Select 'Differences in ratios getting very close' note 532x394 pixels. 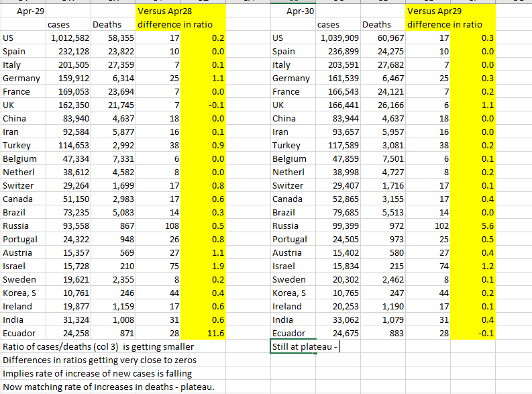pyautogui.click(x=100, y=360)
